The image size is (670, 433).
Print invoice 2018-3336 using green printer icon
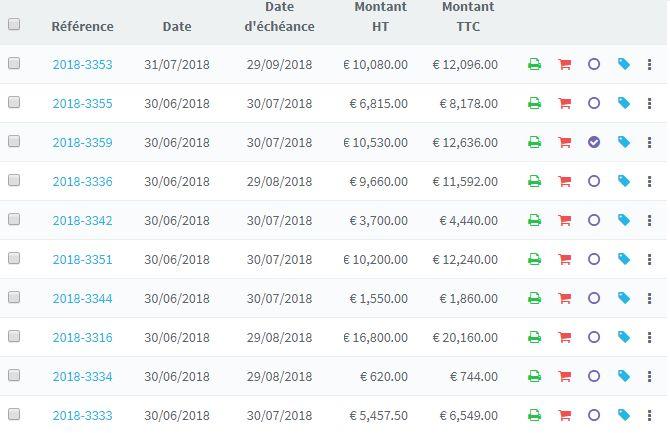534,182
